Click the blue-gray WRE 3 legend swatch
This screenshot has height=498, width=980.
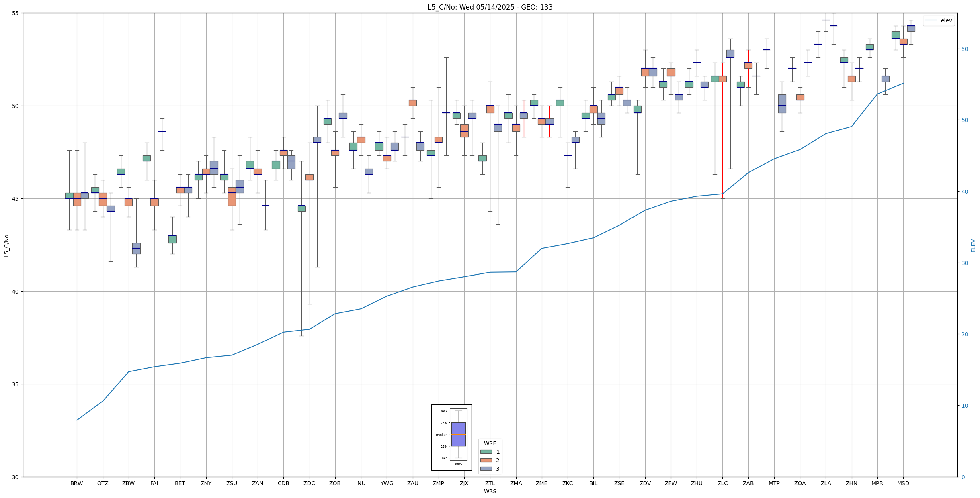(486, 469)
